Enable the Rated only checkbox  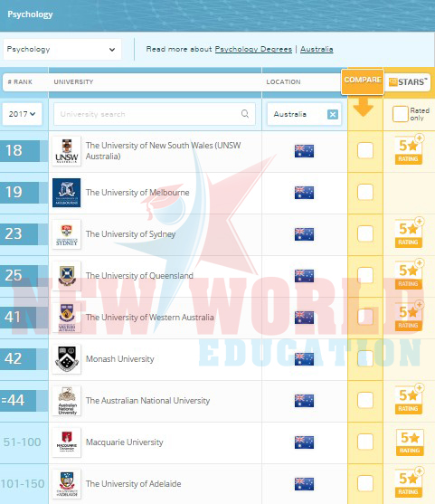(x=400, y=114)
